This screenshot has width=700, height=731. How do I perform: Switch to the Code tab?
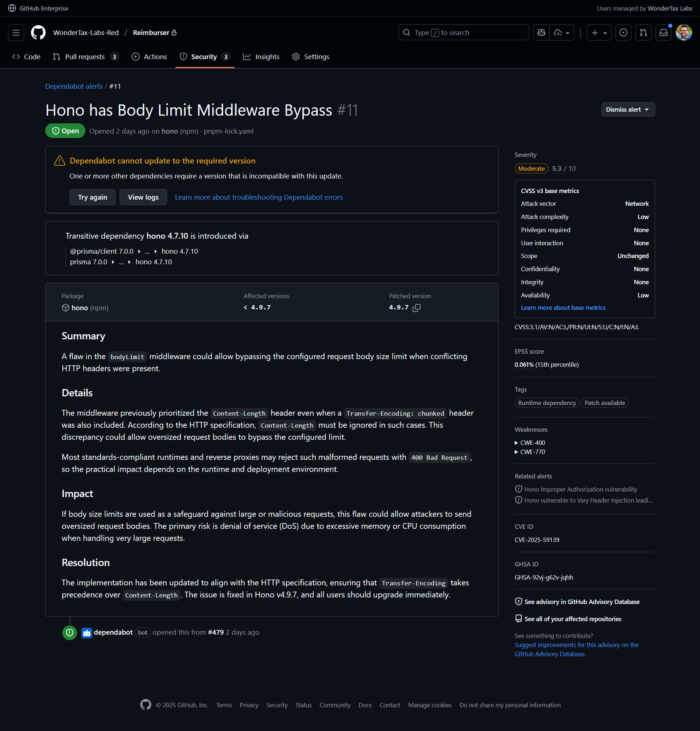26,57
